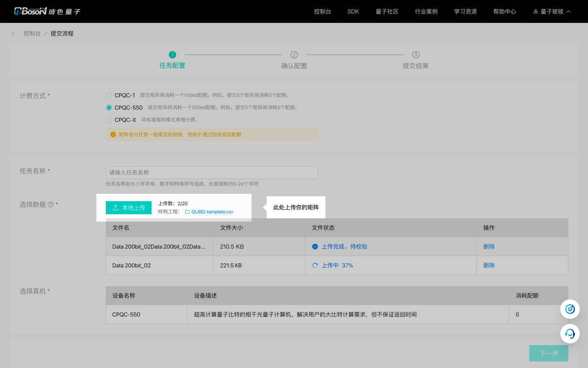
Task: Click 提交流程 breadcrumb text
Action: pos(62,34)
